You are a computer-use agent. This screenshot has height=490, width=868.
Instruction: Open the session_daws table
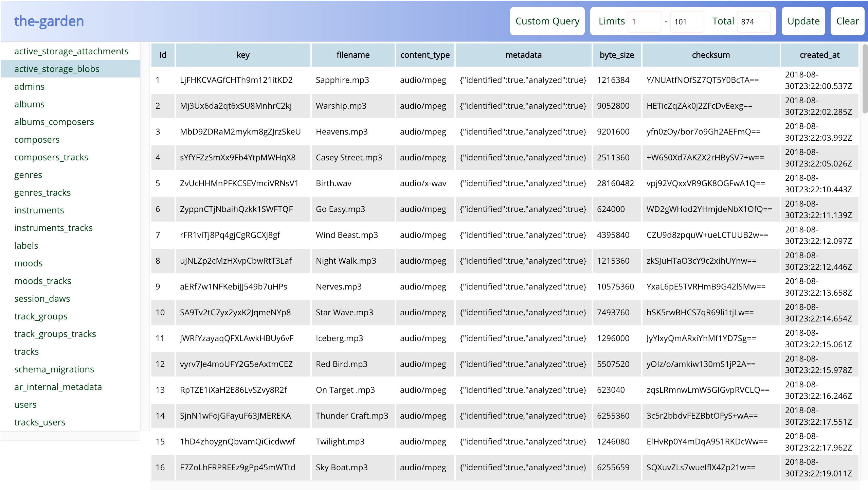tap(42, 298)
